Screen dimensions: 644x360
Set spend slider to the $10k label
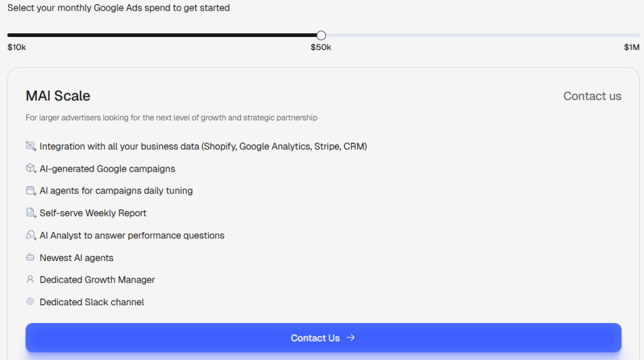[17, 47]
